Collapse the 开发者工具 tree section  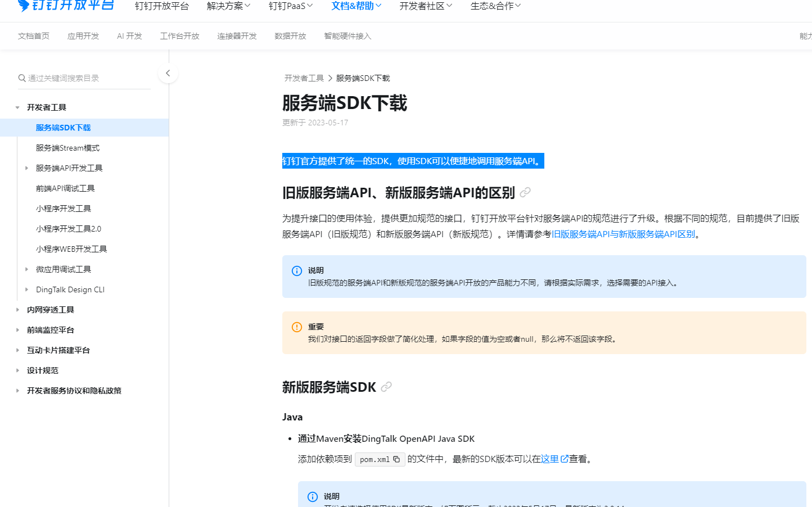(x=17, y=107)
